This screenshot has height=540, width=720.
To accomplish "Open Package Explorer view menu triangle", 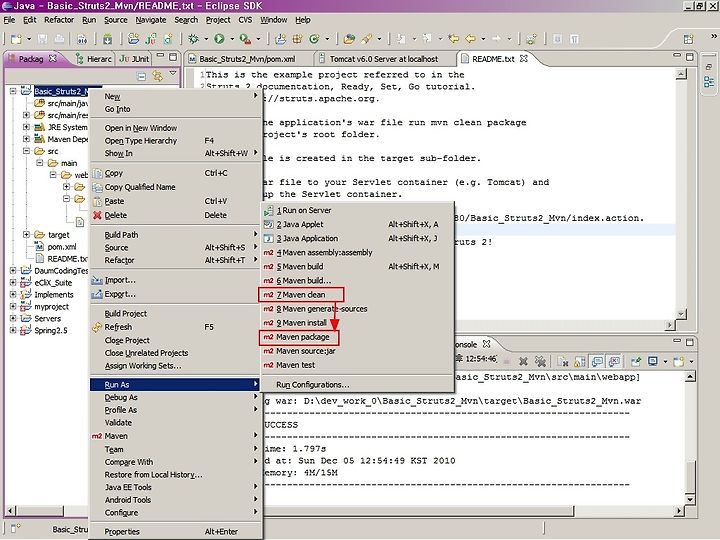I will (x=173, y=73).
